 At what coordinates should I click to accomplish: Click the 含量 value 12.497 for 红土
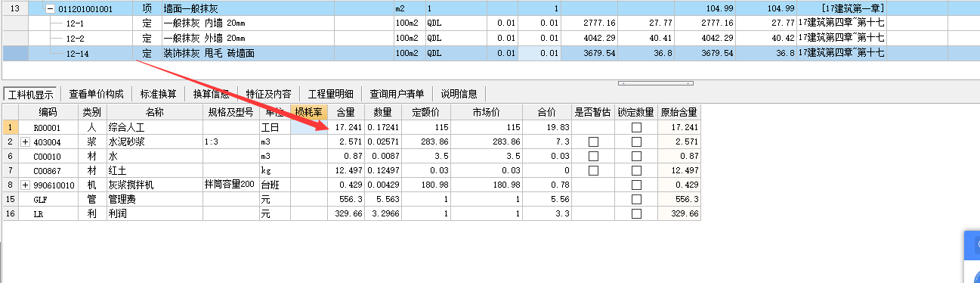(x=346, y=171)
